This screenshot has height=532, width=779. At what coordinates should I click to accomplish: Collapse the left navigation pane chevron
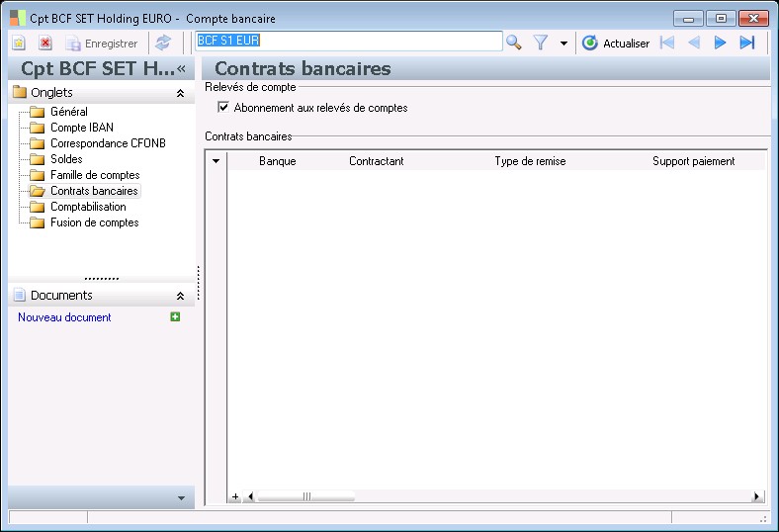(x=181, y=68)
